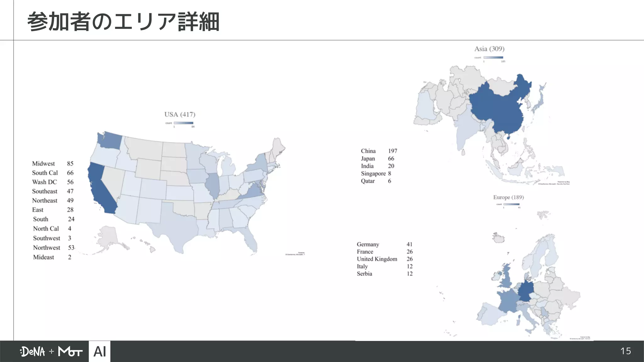Screen dimensions: 644x362
Task: Click the Europe count color legend
Action: click(x=511, y=204)
